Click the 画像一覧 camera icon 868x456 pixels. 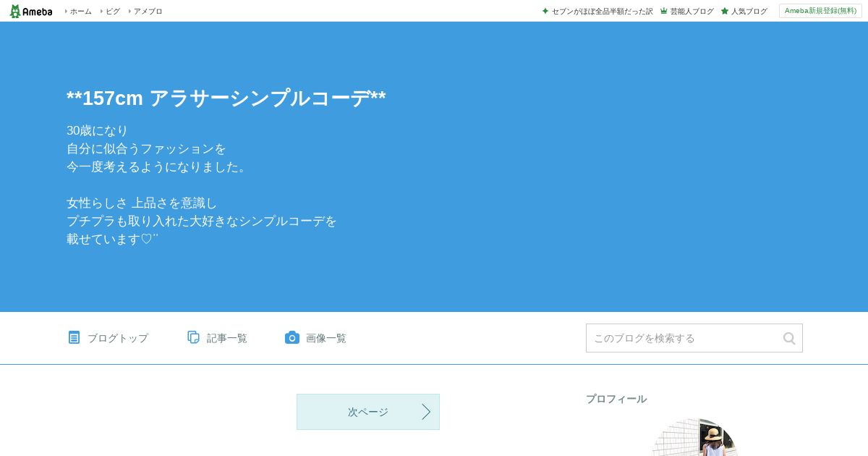[x=292, y=337]
